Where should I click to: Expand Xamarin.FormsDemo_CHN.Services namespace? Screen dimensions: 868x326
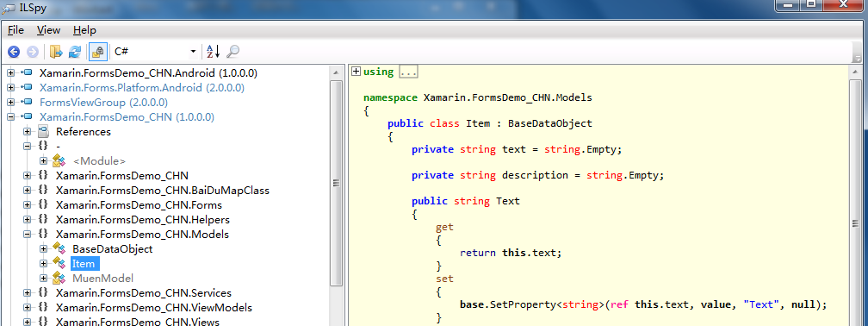(x=27, y=292)
